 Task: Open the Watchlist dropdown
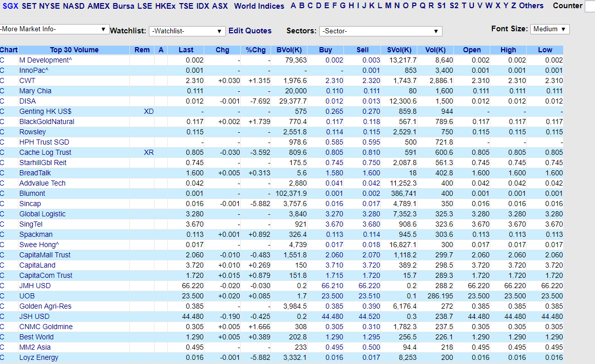tap(187, 31)
